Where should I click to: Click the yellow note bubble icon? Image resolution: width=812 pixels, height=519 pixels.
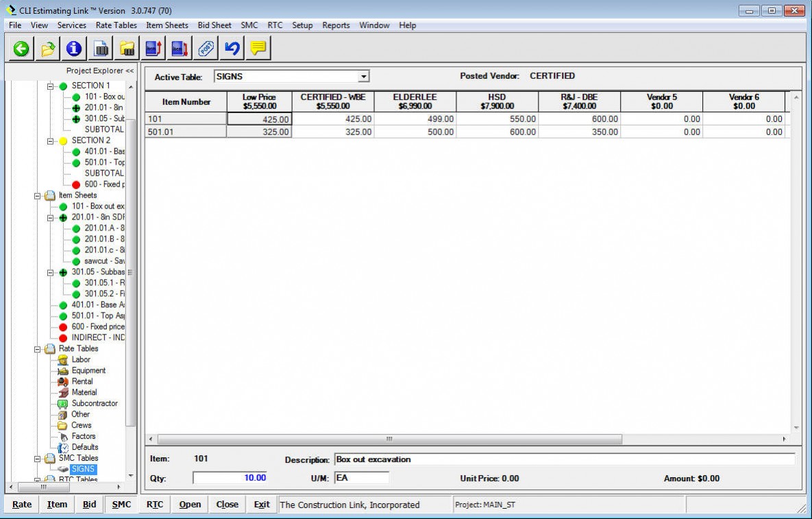(x=258, y=49)
